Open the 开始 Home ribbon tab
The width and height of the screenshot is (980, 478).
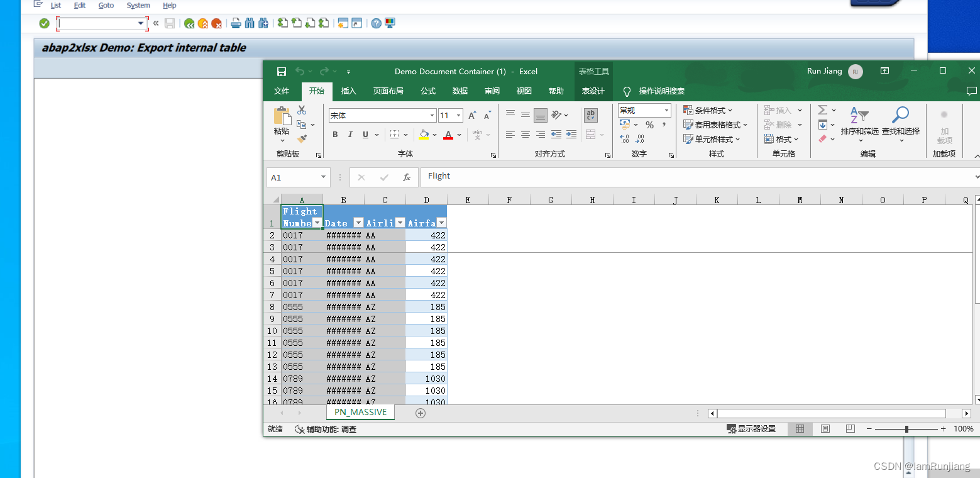click(x=317, y=91)
